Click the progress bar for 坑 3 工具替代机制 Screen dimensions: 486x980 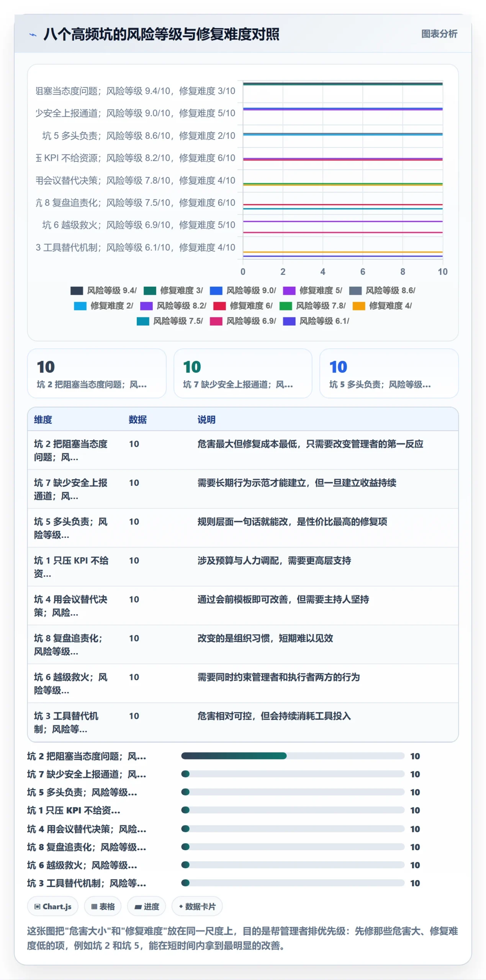(x=293, y=883)
